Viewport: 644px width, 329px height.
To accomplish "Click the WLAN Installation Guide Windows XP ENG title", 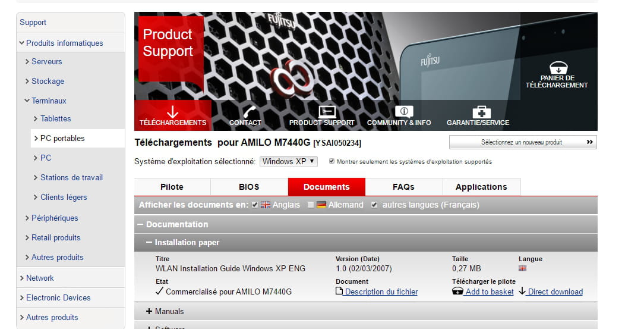I will point(231,268).
